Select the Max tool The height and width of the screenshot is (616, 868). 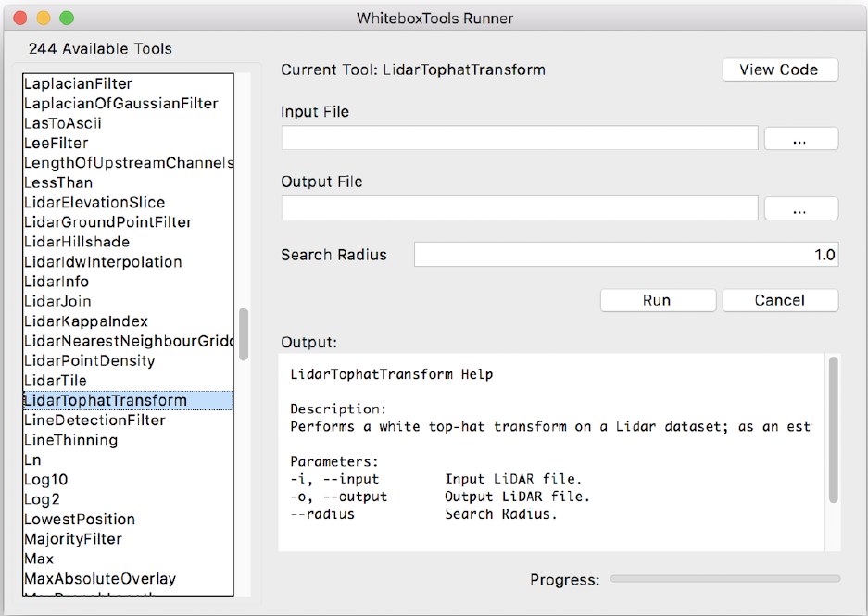[128, 559]
